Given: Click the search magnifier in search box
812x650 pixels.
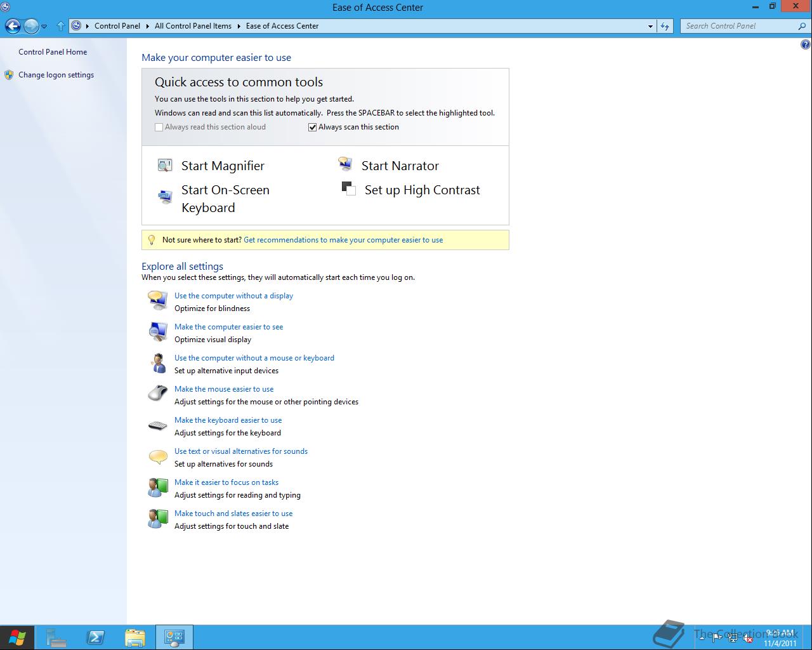Looking at the screenshot, I should point(802,26).
